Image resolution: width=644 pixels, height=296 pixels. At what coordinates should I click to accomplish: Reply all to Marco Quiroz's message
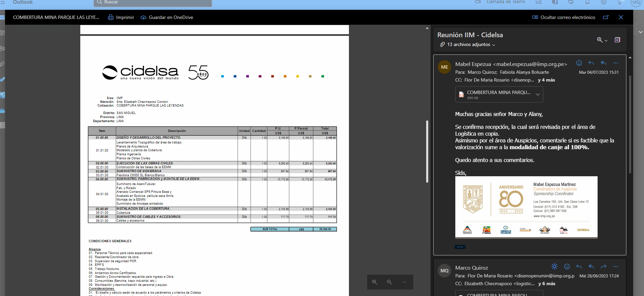pyautogui.click(x=591, y=267)
